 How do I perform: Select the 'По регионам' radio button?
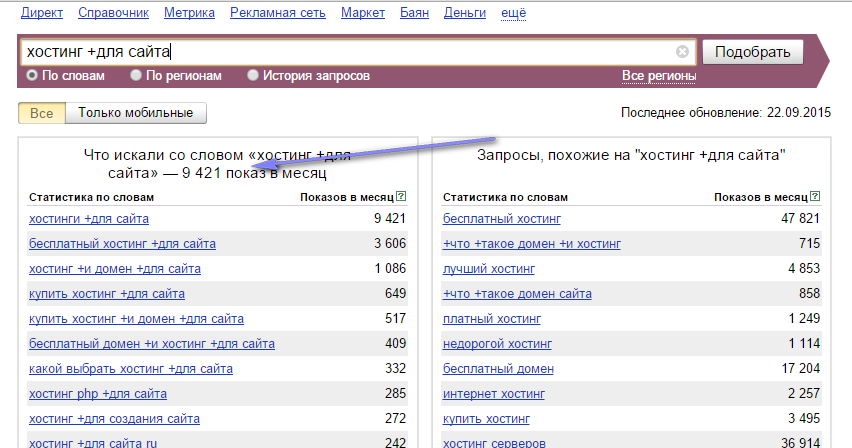tap(136, 75)
